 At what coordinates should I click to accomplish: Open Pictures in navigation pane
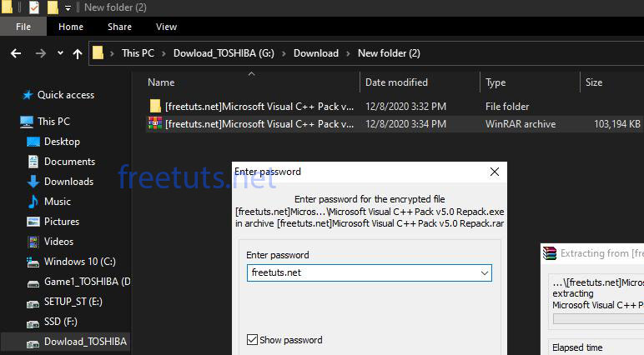click(62, 222)
